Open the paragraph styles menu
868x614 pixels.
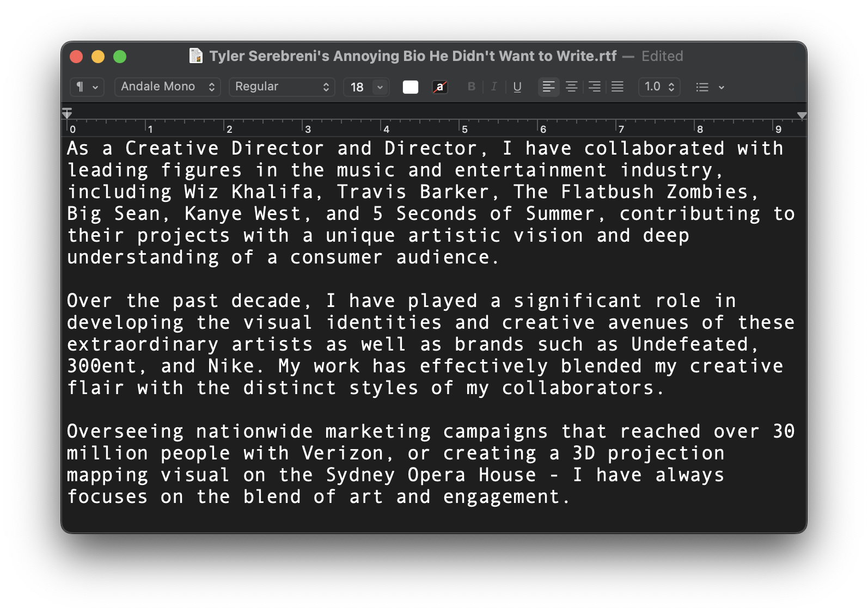[x=87, y=87]
